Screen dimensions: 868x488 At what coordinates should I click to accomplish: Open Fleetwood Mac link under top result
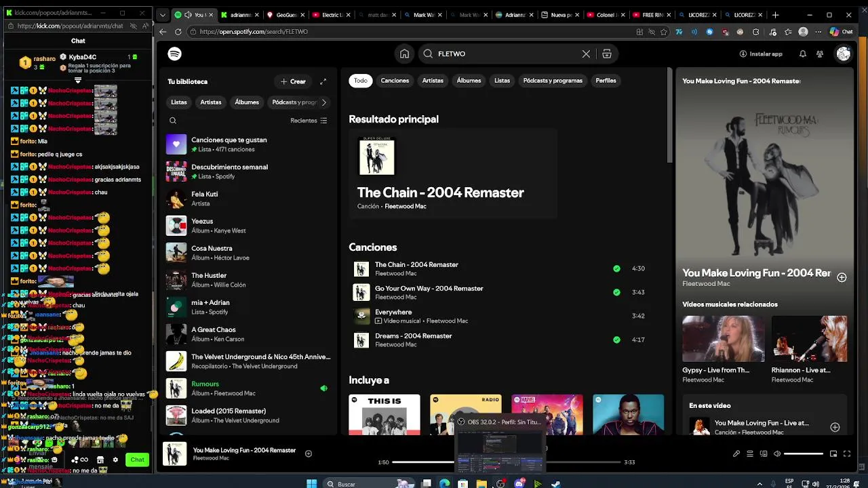406,206
